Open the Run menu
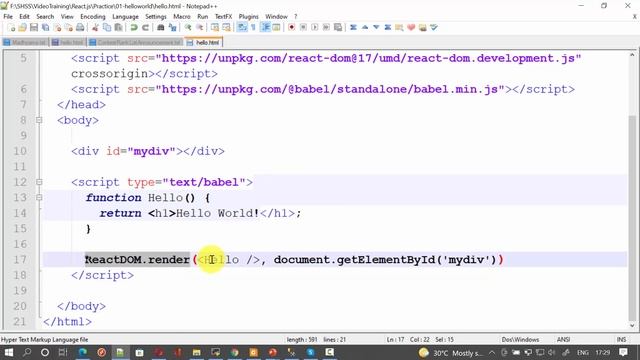Screen dimensions: 640x360 pyautogui.click(x=202, y=17)
